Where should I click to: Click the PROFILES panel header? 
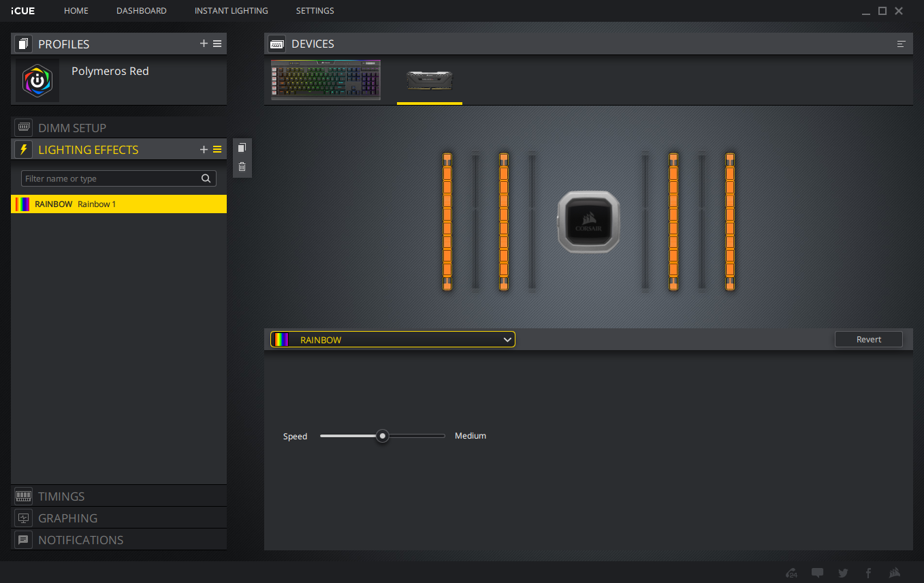click(119, 44)
